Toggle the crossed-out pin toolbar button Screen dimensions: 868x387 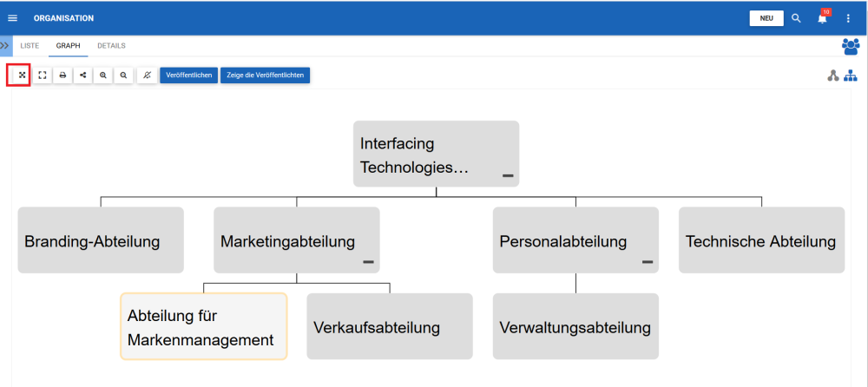[147, 75]
